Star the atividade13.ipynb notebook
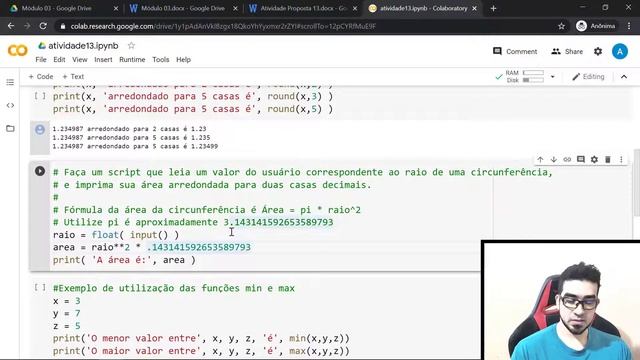This screenshot has height=360, width=640. click(x=131, y=46)
